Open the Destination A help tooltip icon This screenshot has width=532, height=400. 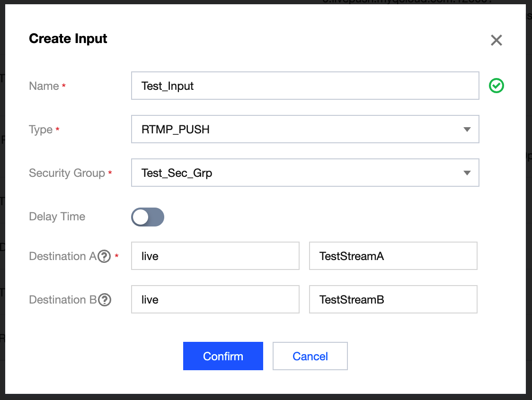coord(104,256)
